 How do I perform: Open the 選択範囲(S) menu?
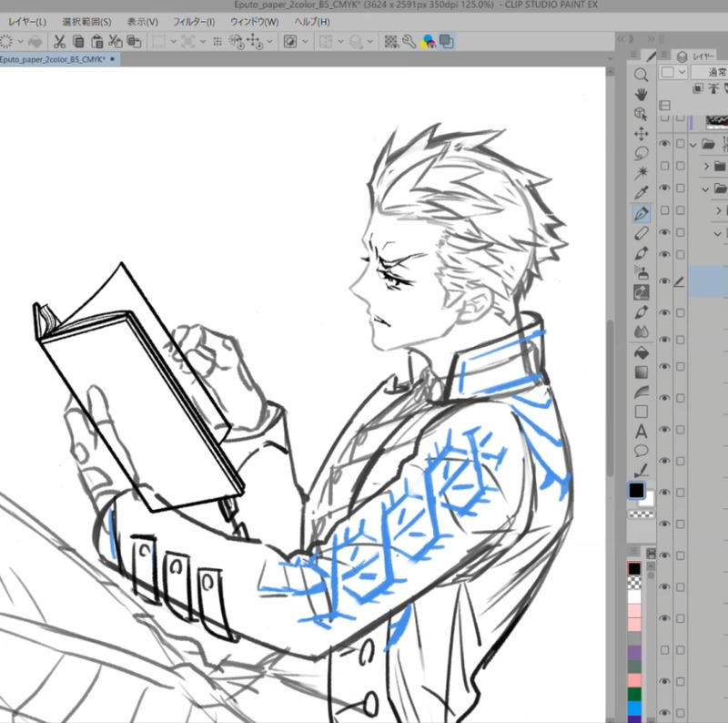tap(86, 22)
